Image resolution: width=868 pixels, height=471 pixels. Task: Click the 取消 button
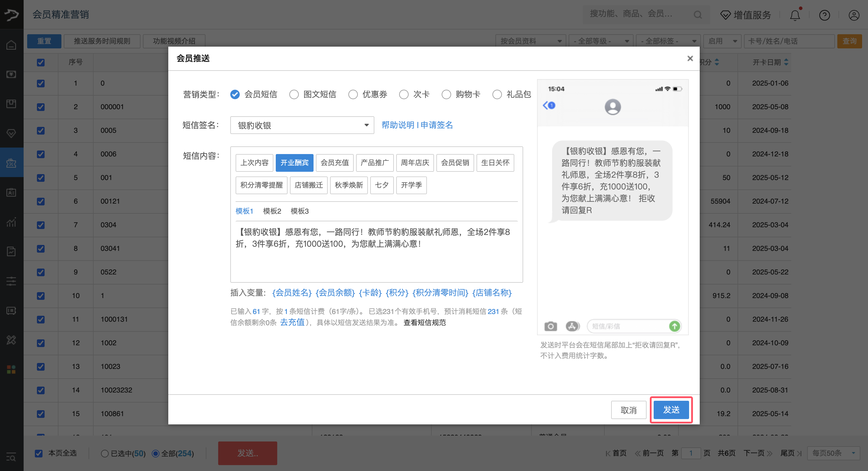click(x=629, y=410)
